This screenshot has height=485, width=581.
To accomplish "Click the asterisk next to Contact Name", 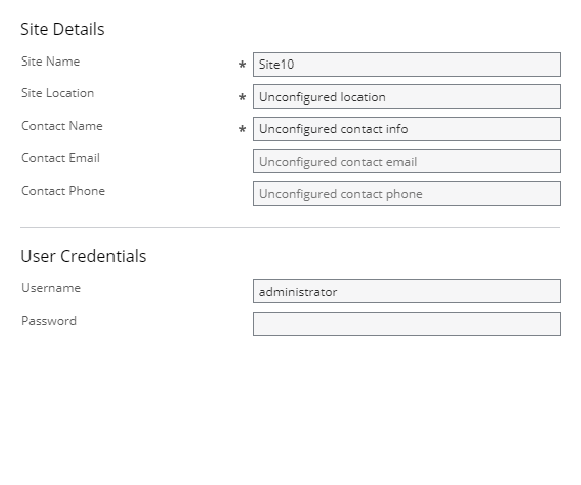I will (x=242, y=129).
